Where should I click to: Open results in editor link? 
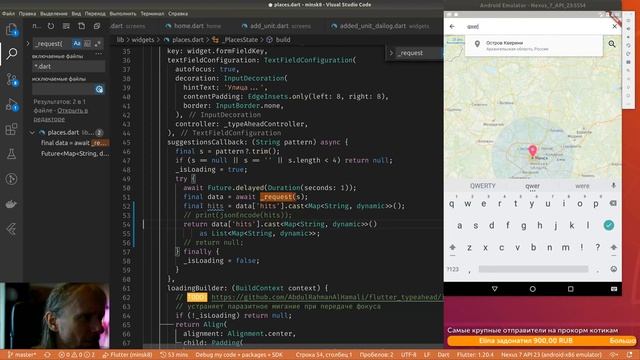[60, 115]
